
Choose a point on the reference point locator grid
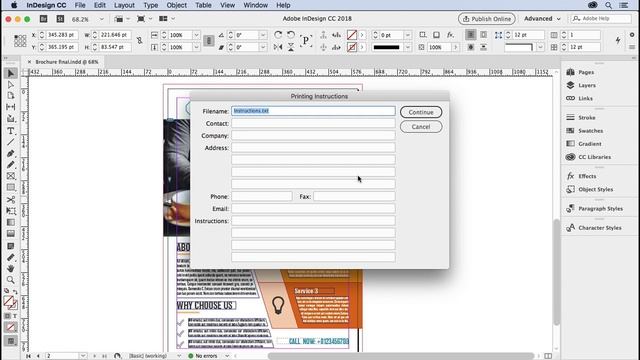(x=20, y=41)
